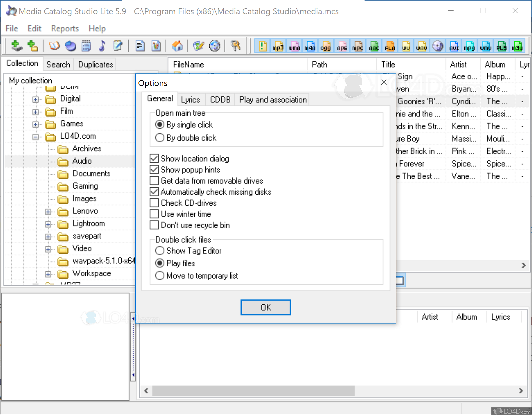Switch to the CDDB tab
This screenshot has height=415, width=532.
coord(220,99)
